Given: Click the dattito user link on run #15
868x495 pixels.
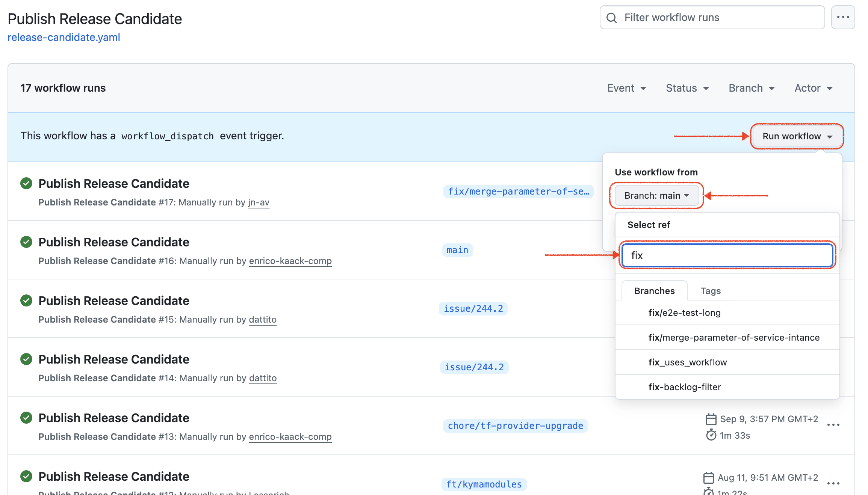Looking at the screenshot, I should (x=263, y=319).
